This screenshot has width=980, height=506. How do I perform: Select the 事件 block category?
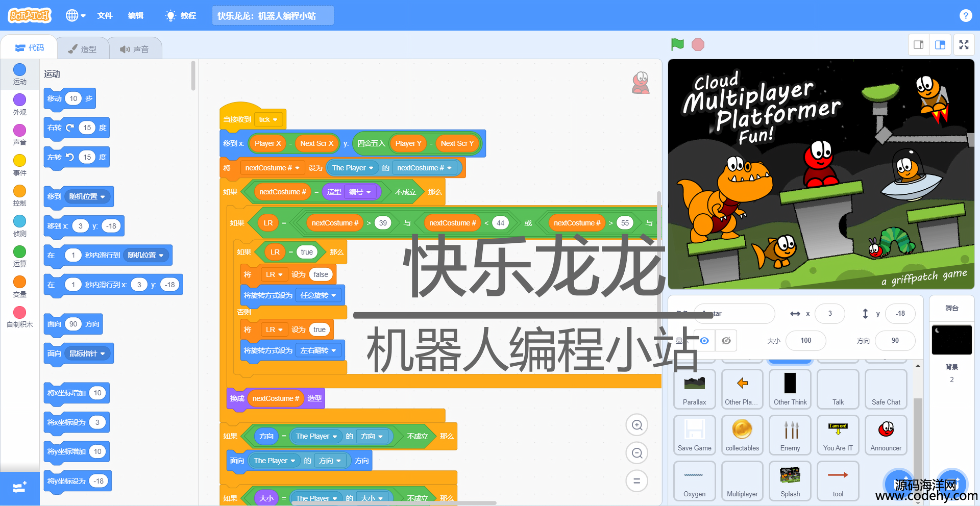click(x=20, y=165)
